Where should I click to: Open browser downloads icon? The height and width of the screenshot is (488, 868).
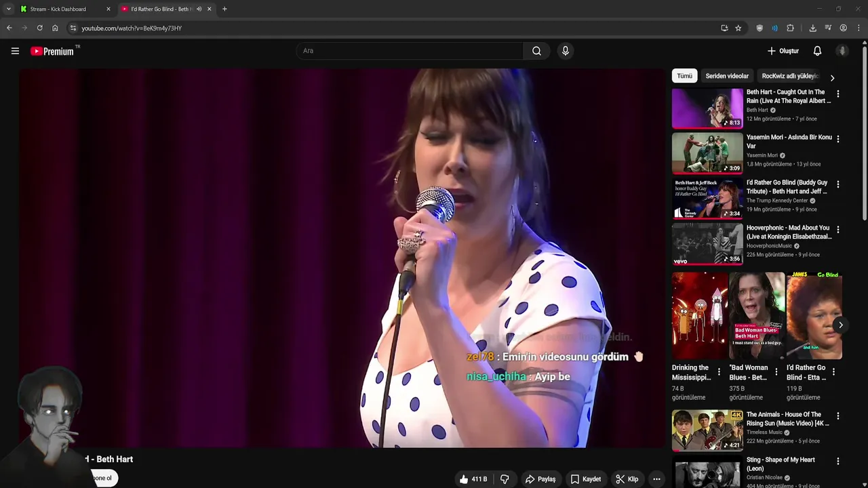[x=812, y=28]
